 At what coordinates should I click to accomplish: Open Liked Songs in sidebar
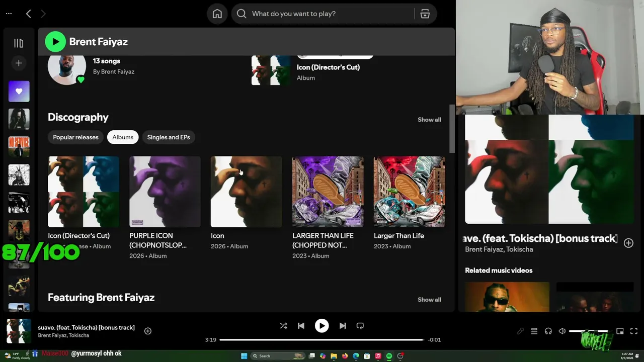click(x=19, y=92)
